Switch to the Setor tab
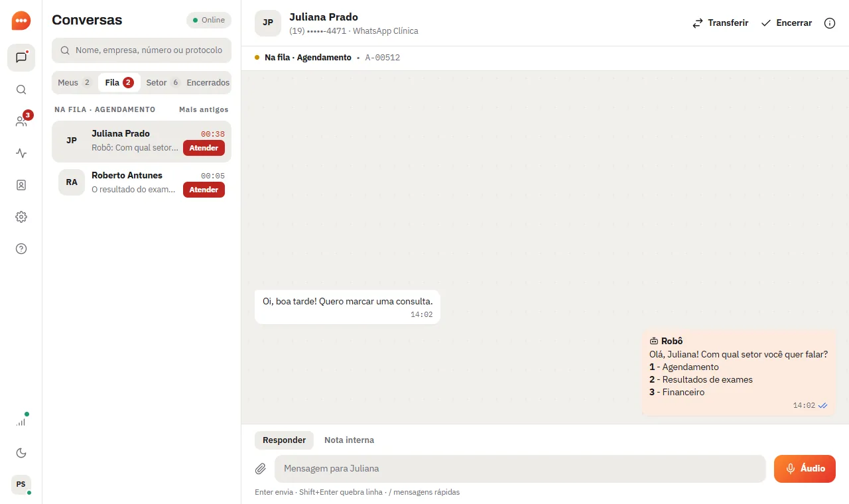Screen dimensions: 849x504 [x=163, y=83]
